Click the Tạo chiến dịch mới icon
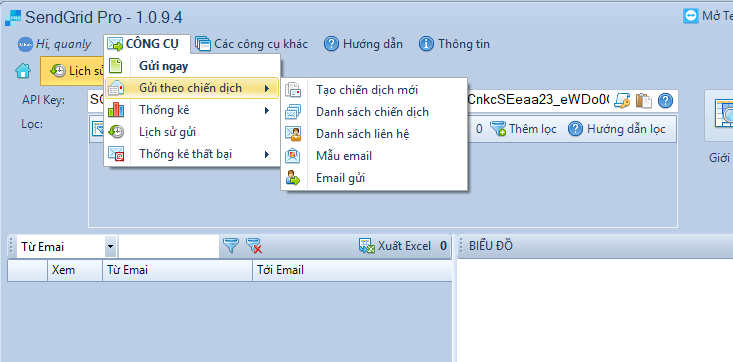 [x=293, y=90]
